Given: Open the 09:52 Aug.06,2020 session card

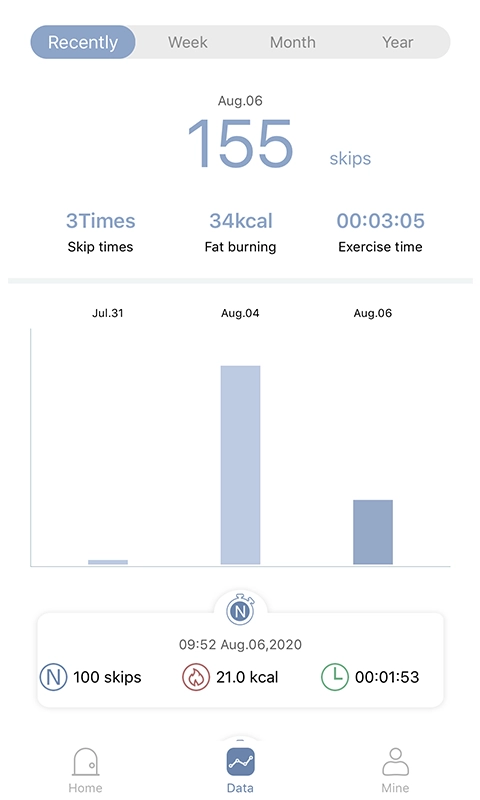Looking at the screenshot, I should coord(240,660).
